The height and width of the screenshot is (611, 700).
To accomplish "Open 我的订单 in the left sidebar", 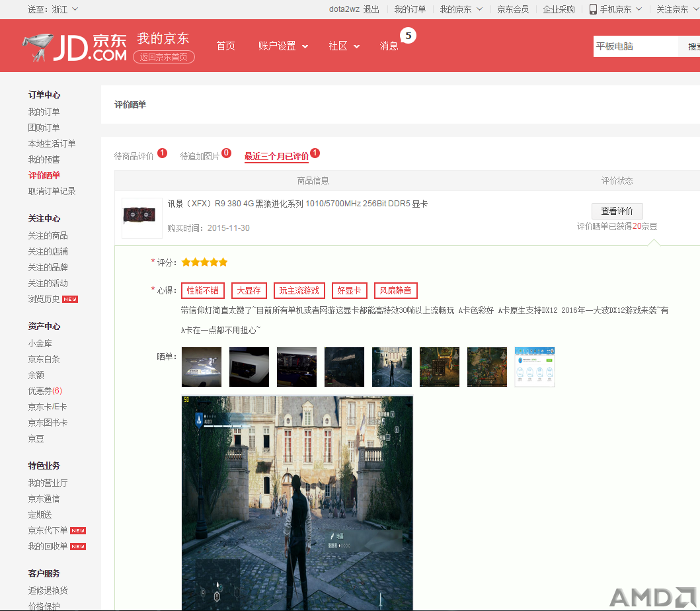I will coord(44,112).
